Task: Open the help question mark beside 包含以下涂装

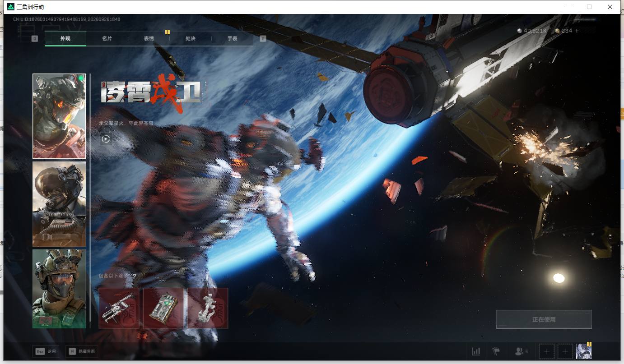Action: [x=134, y=276]
